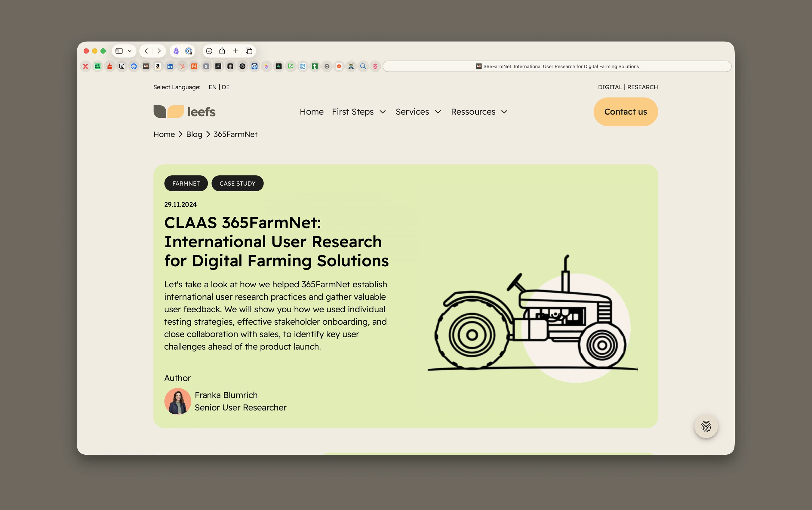
Task: Open the ChatGPT favorite icon
Action: 242,66
